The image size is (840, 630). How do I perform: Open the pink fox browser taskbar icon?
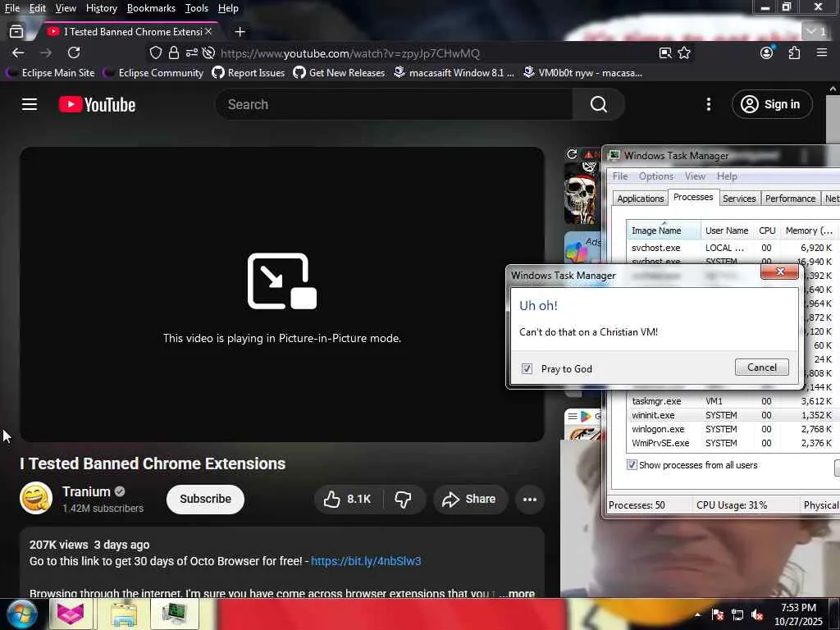click(x=71, y=614)
